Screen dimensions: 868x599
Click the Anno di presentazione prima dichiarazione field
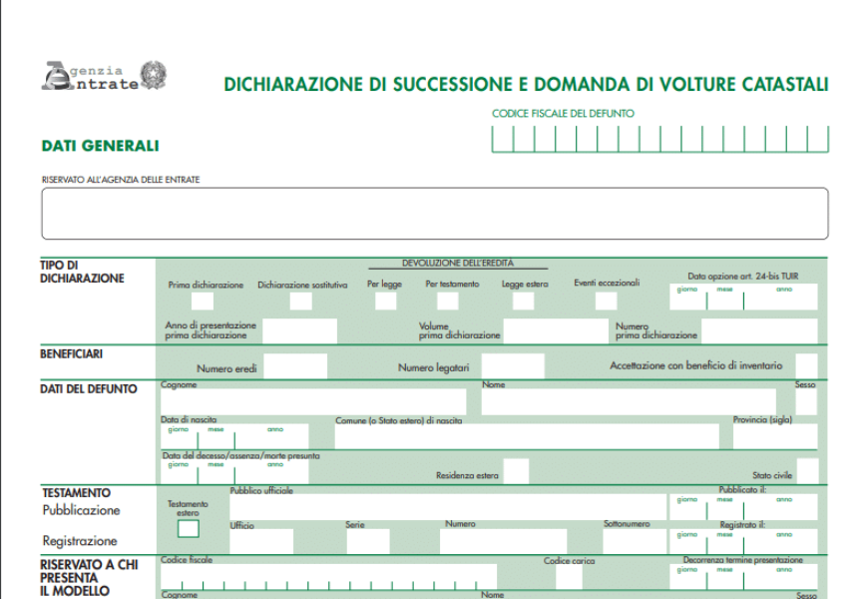point(292,330)
